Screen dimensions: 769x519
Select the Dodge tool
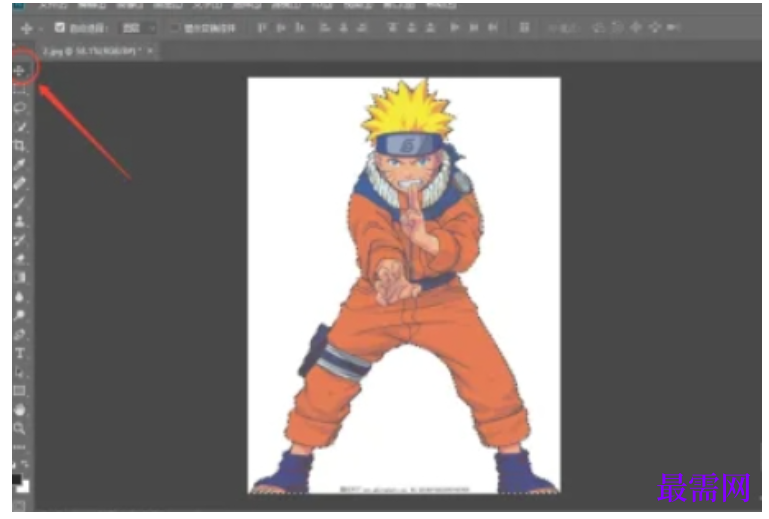(x=19, y=315)
